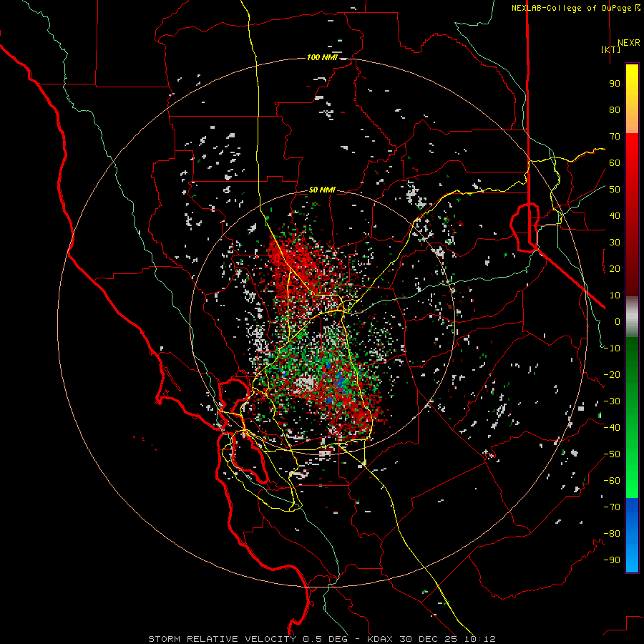This screenshot has width=644, height=644.
Task: Click the -10 value on the velocity scale
Action: [x=612, y=348]
